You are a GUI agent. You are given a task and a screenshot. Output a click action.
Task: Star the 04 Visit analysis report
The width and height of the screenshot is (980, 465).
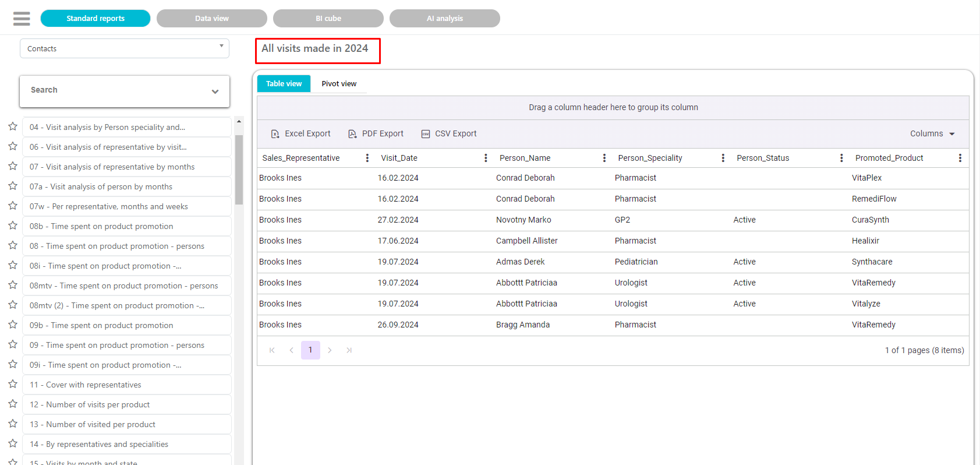[x=13, y=126]
